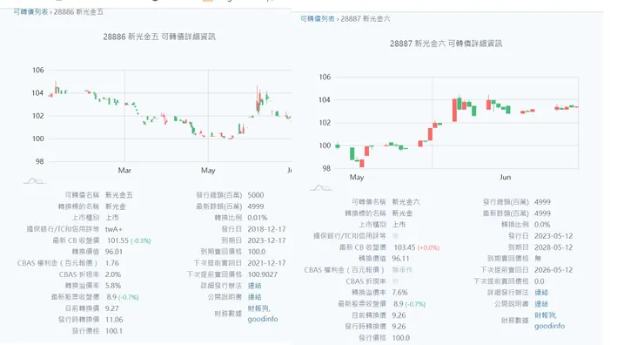Viewport: 644px width, 345px height.
Task: Select 發行日 value 2018-12-17
Action: 266,229
